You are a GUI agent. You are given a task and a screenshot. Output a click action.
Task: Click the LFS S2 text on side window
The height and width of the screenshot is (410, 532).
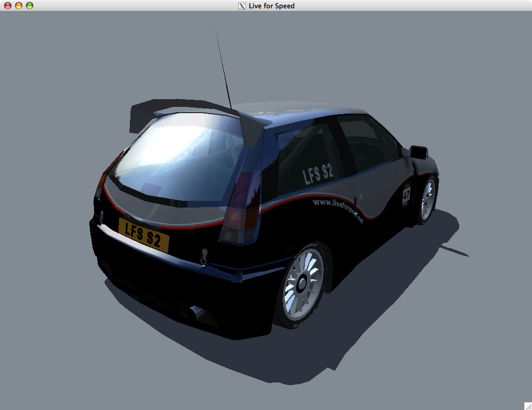318,173
